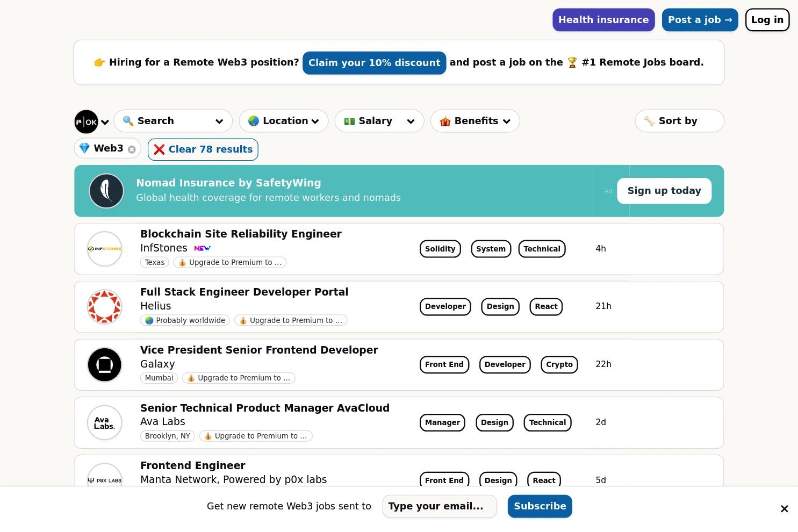Click the Mumbai location tag
798x532 pixels.
[x=159, y=378]
